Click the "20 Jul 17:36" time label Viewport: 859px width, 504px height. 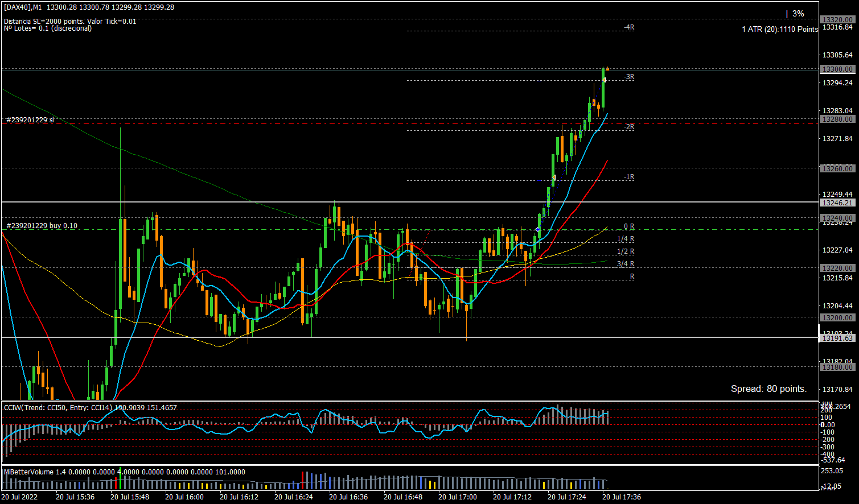(622, 497)
